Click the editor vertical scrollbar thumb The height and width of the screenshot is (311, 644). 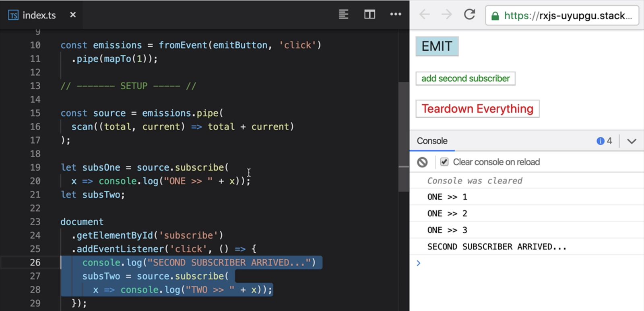[403, 137]
